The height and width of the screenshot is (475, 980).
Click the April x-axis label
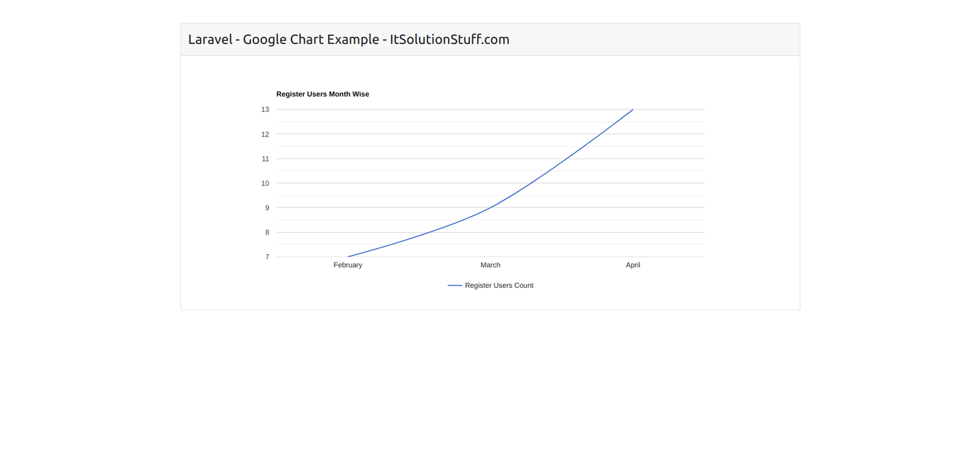[x=633, y=265]
